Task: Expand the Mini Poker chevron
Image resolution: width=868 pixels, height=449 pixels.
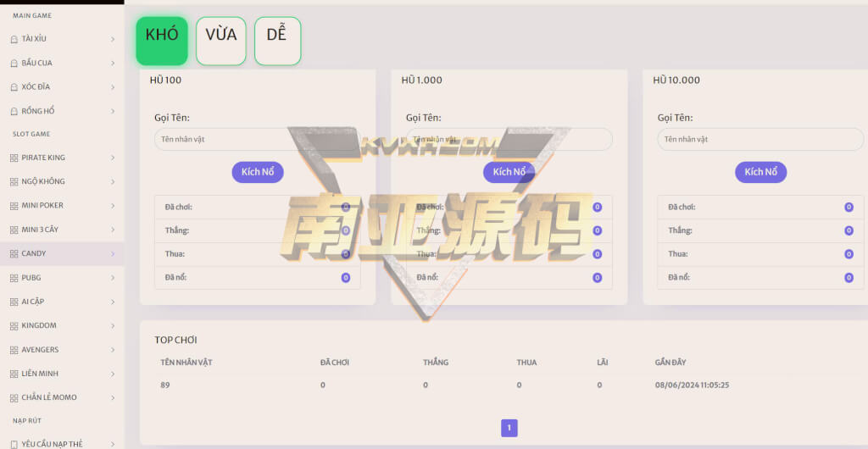Action: [x=113, y=206]
